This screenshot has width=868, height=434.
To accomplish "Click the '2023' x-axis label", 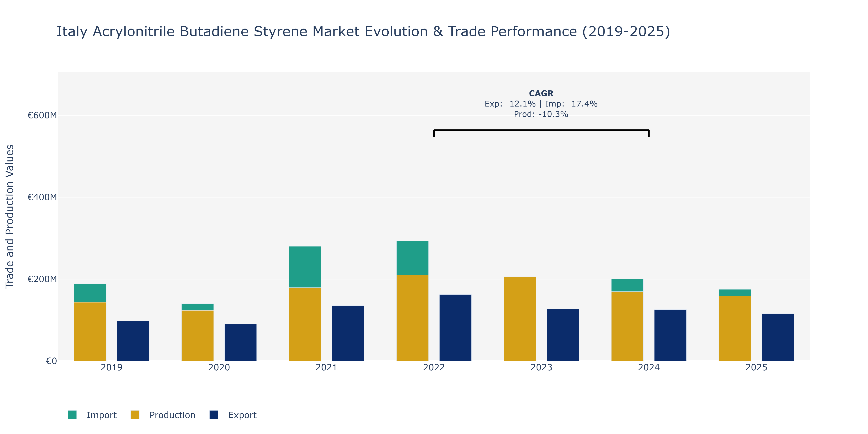I will point(541,367).
